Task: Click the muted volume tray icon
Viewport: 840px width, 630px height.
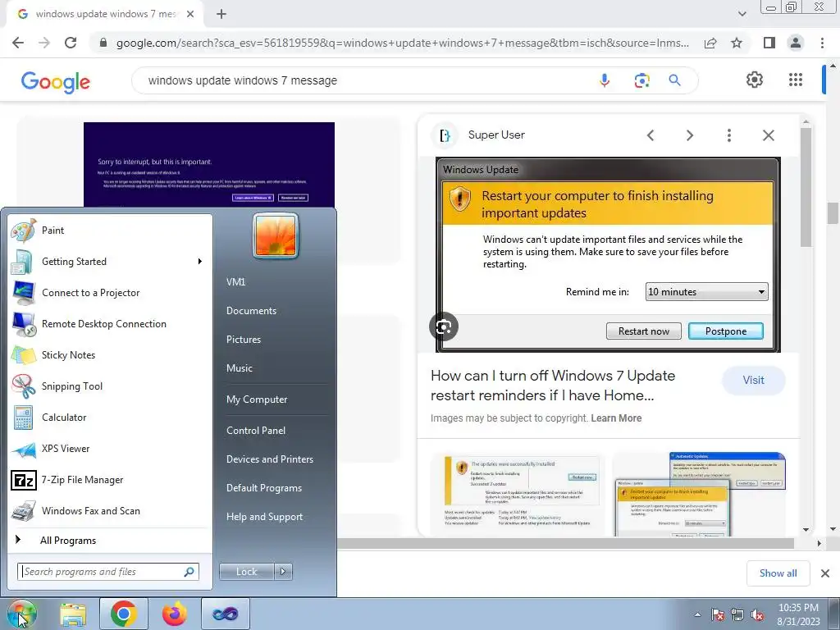Action: pyautogui.click(x=757, y=614)
